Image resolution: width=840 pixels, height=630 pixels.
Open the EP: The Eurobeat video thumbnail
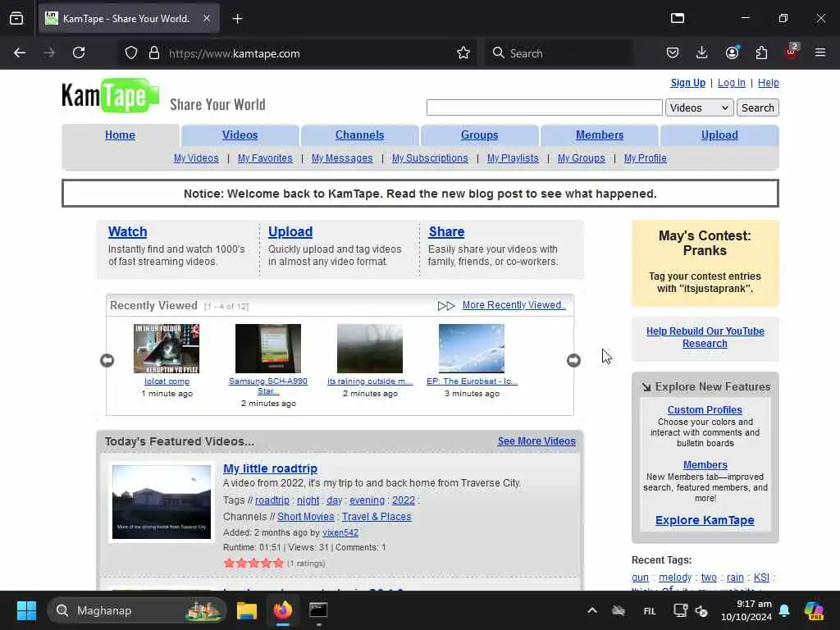(472, 348)
